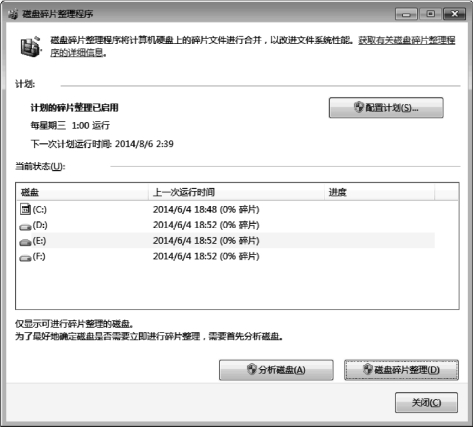Click the 磁盘 column header
This screenshot has height=427, width=473.
click(x=82, y=192)
